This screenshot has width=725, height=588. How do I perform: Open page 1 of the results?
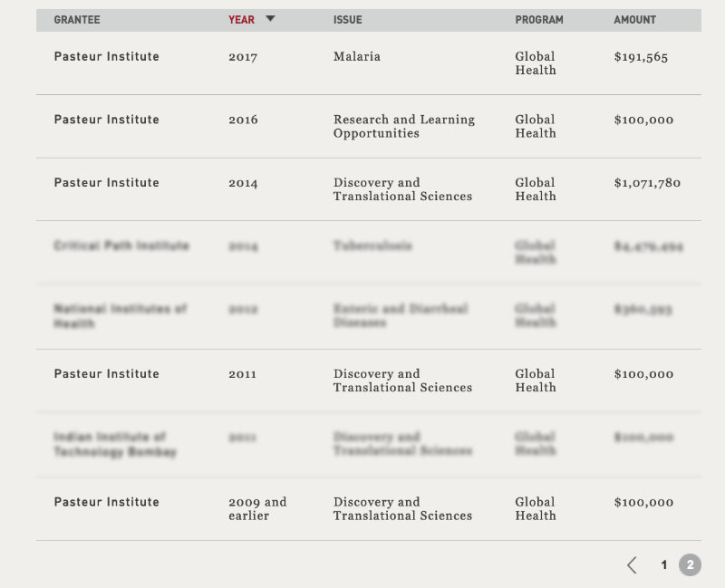664,564
